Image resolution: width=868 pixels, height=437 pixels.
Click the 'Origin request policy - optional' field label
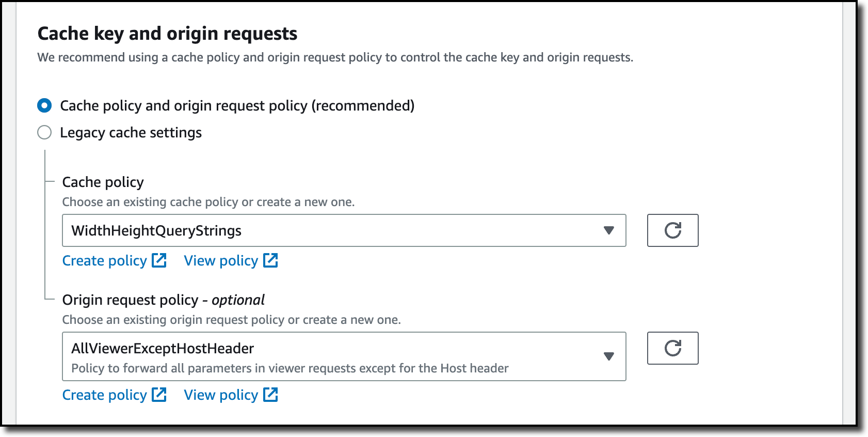pyautogui.click(x=163, y=300)
